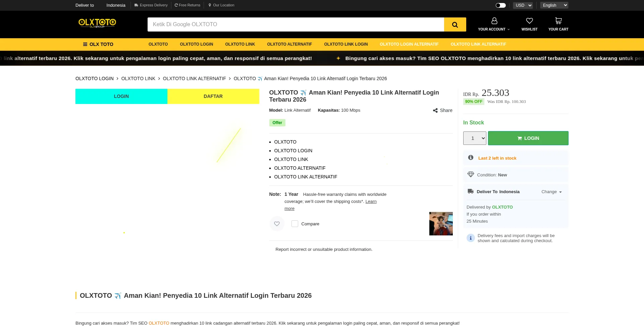Click the diamond Condition icon
Screen dimensions: 644x333
coord(471,174)
